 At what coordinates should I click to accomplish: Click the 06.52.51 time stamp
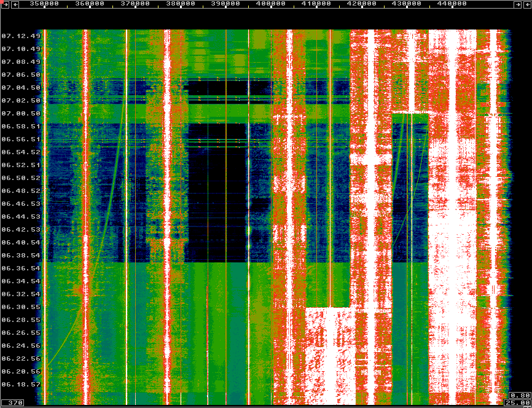coord(21,165)
